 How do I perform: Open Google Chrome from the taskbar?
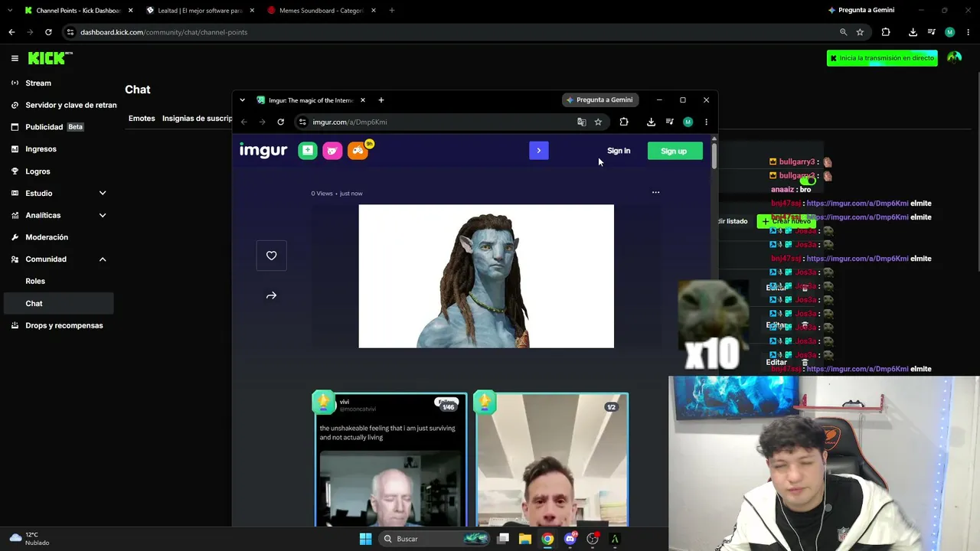click(x=547, y=539)
